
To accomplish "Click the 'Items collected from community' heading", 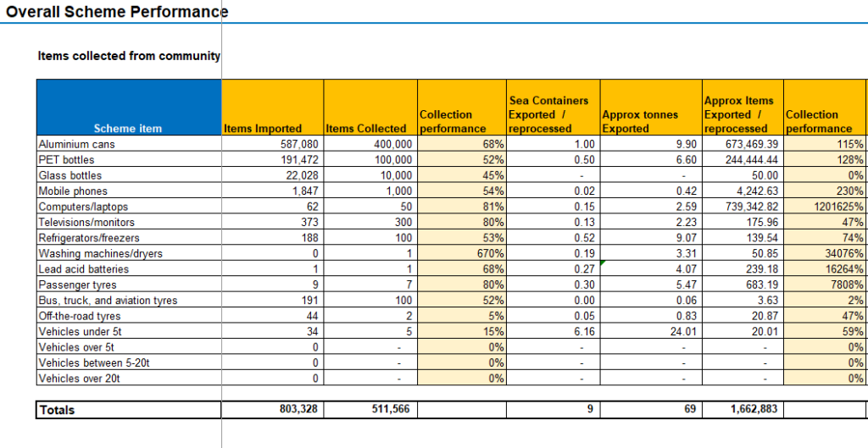I will pyautogui.click(x=129, y=56).
